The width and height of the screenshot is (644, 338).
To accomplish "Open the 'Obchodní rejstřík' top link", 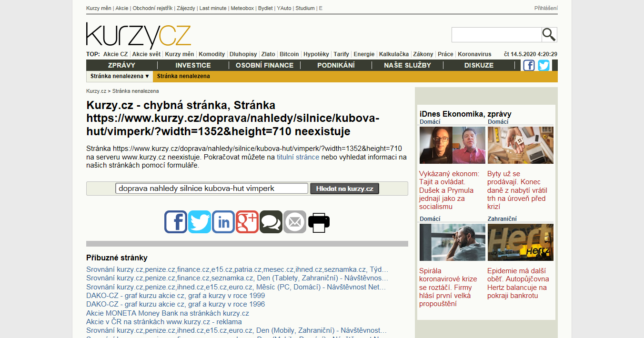I will point(152,8).
